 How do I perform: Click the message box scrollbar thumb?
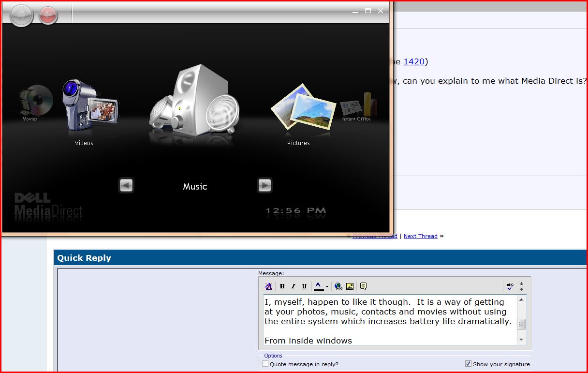point(521,324)
